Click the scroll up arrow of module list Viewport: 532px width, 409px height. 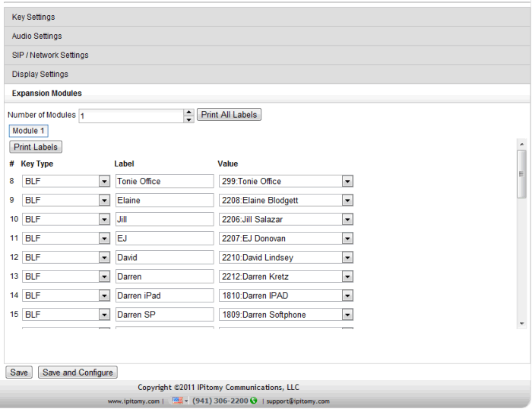point(522,144)
